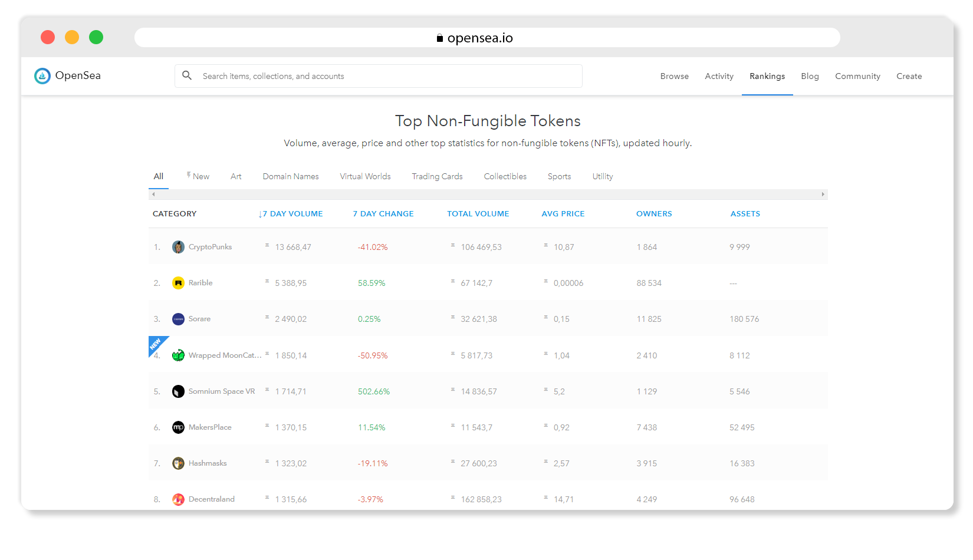The width and height of the screenshot is (973, 560).
Task: Open the Rarible collection avatar
Action: click(x=178, y=283)
